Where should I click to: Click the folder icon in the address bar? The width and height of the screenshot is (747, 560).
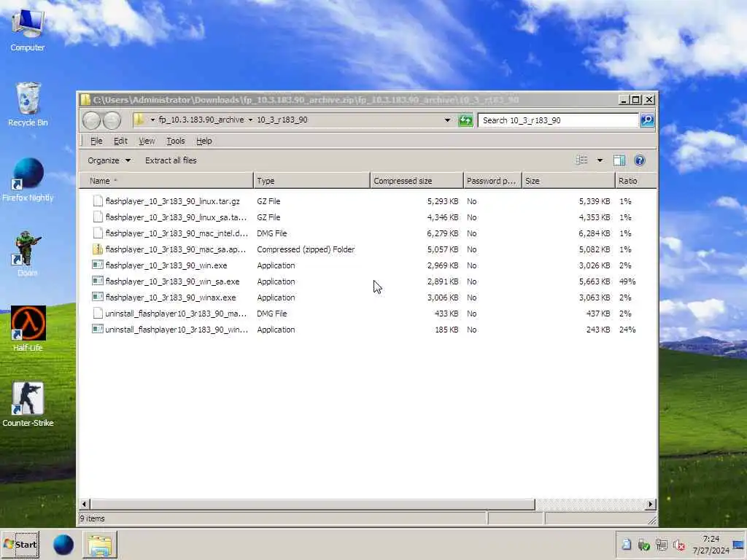(x=139, y=120)
